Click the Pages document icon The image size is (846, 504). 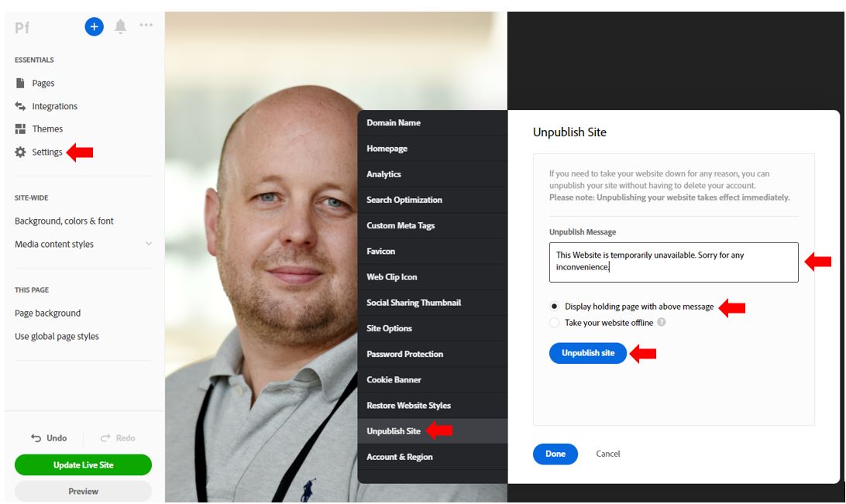pyautogui.click(x=20, y=83)
